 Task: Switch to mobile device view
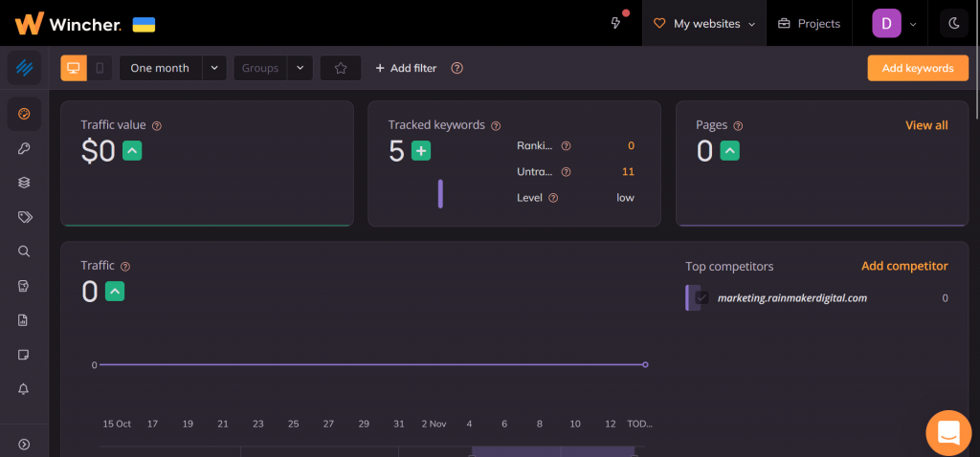(100, 68)
